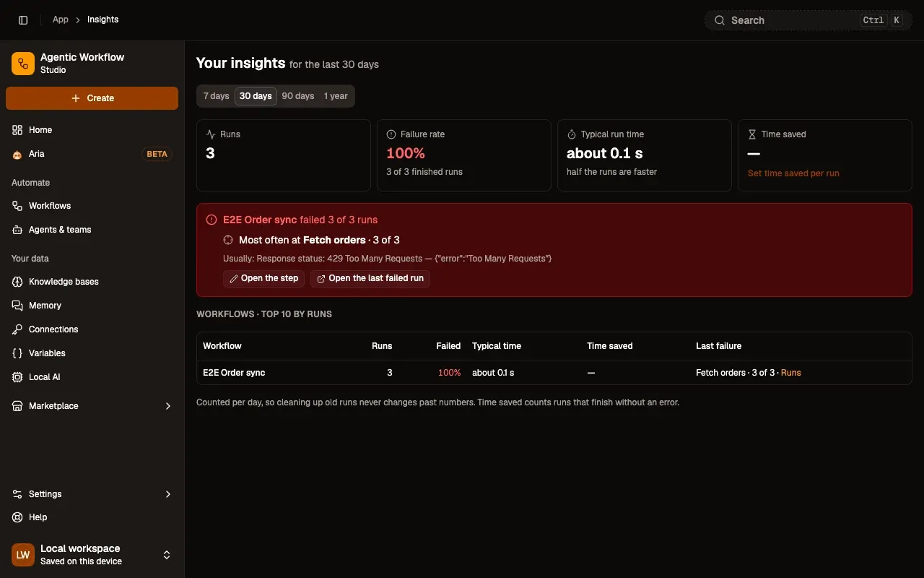Open the Runs link in Last failure
This screenshot has width=924, height=578.
(x=791, y=373)
